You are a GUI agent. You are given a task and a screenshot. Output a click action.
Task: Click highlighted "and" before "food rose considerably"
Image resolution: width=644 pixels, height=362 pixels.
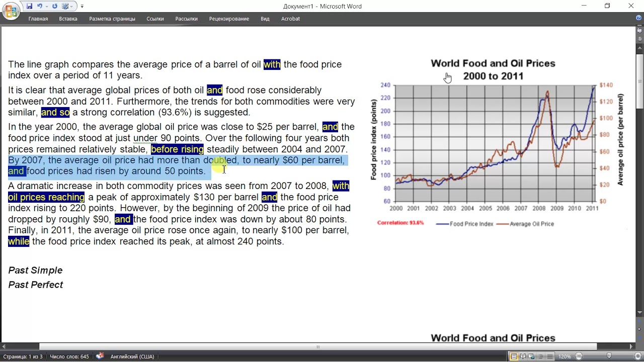214,90
